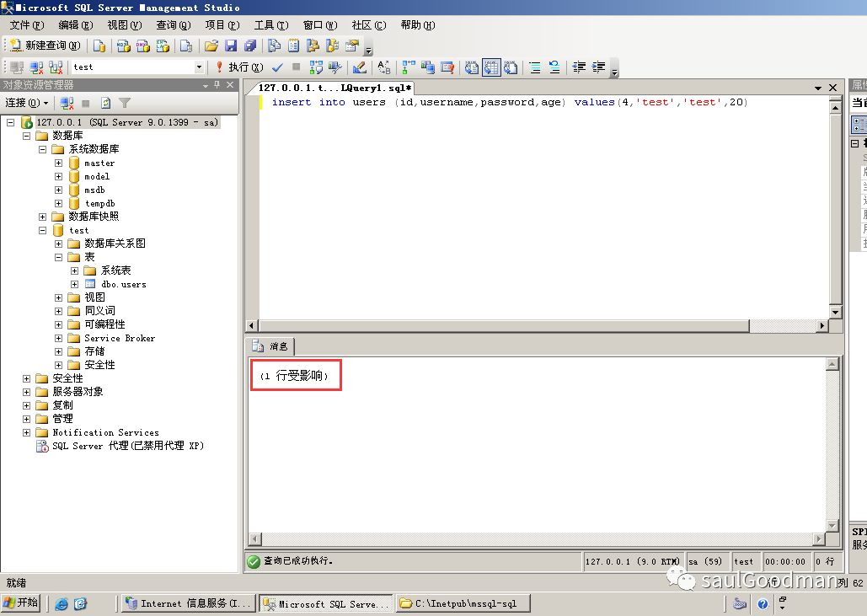Viewport: 867px width, 616px height.
Task: Click the Database Engine Query icon
Action: click(99, 46)
